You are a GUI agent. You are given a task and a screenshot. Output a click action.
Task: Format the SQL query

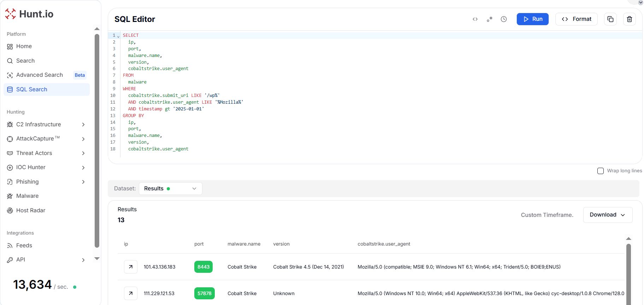pos(577,19)
